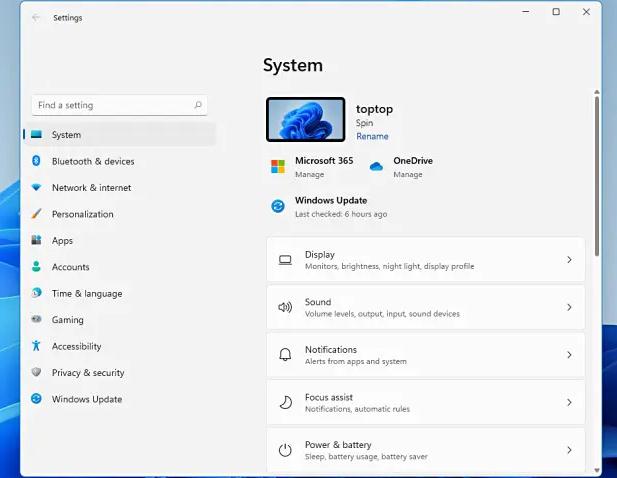The width and height of the screenshot is (617, 478).
Task: Click the device wallpaper thumbnail
Action: point(306,120)
